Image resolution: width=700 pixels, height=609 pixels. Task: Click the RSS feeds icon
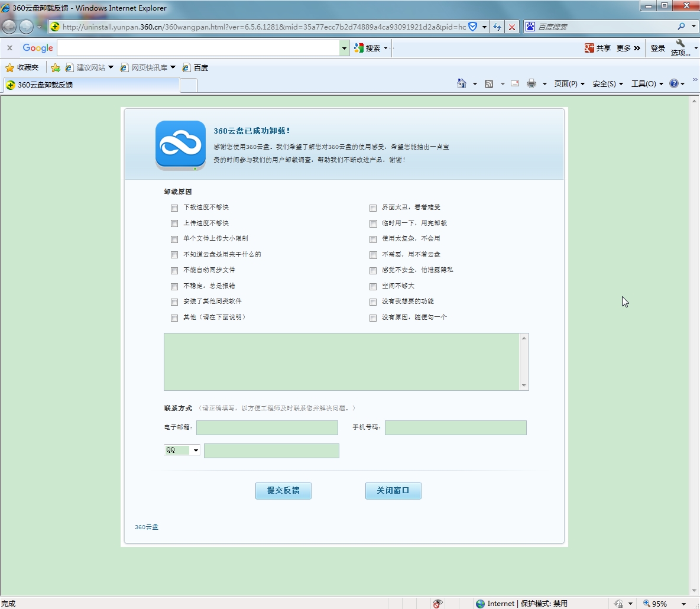(x=490, y=83)
